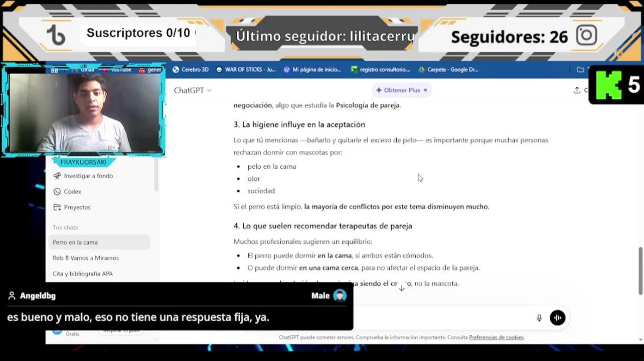Click heading '4. Lo que suelen recomendar terapeutas'

click(323, 226)
